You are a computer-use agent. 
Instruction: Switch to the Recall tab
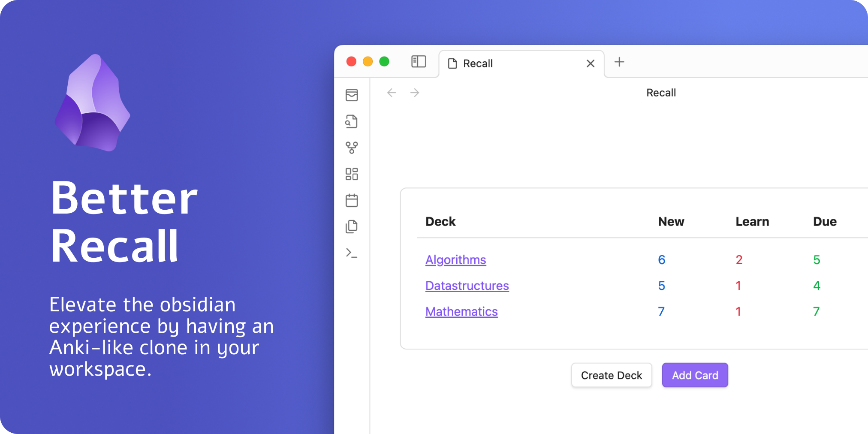[477, 63]
